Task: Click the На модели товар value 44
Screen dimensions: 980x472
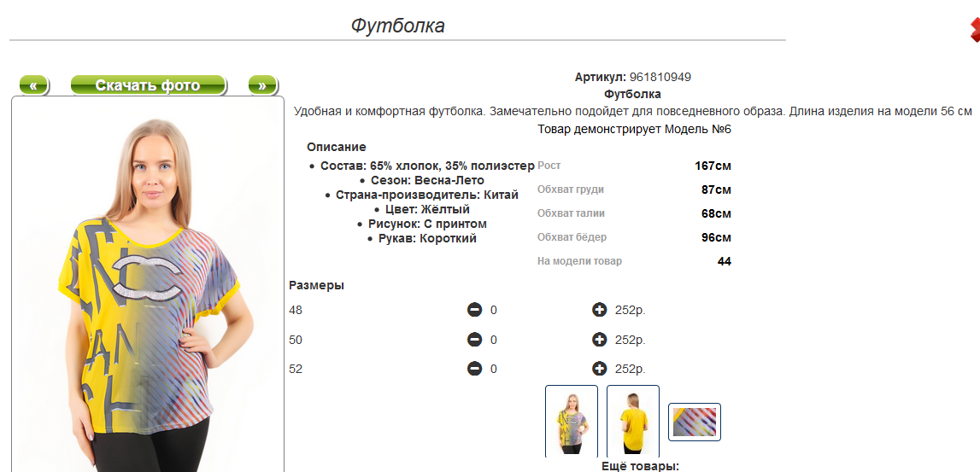Action: pyautogui.click(x=725, y=261)
